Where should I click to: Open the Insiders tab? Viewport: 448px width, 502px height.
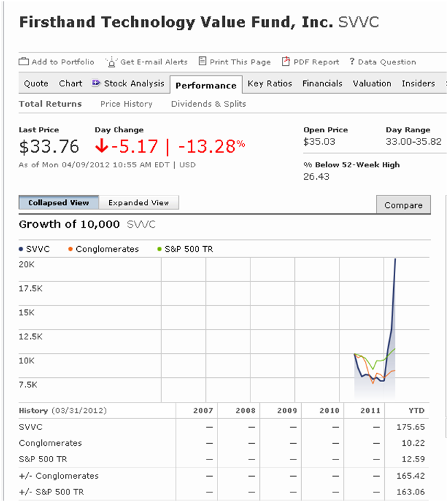tap(418, 84)
